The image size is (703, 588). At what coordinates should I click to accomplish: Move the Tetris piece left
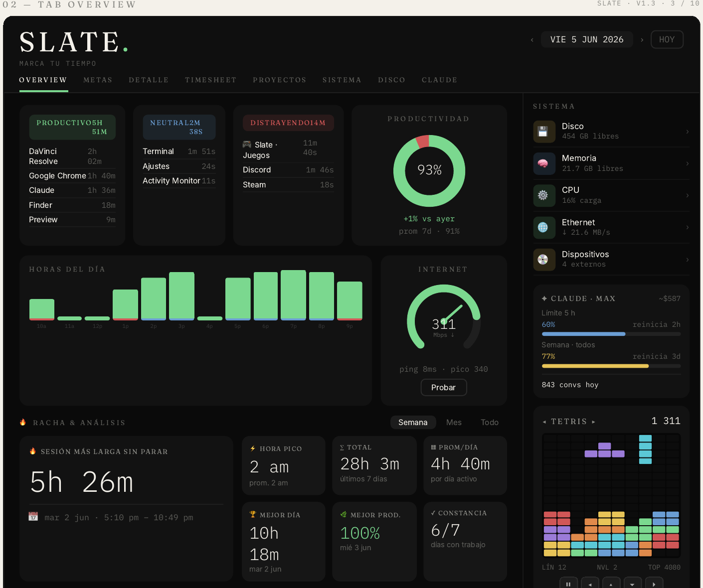pyautogui.click(x=590, y=584)
